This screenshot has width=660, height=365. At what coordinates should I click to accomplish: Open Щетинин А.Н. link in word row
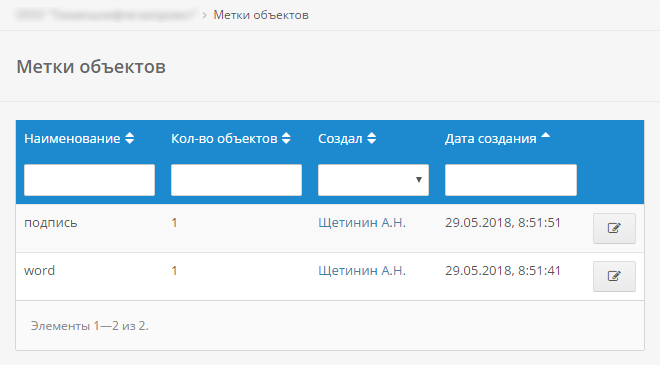pyautogui.click(x=362, y=270)
